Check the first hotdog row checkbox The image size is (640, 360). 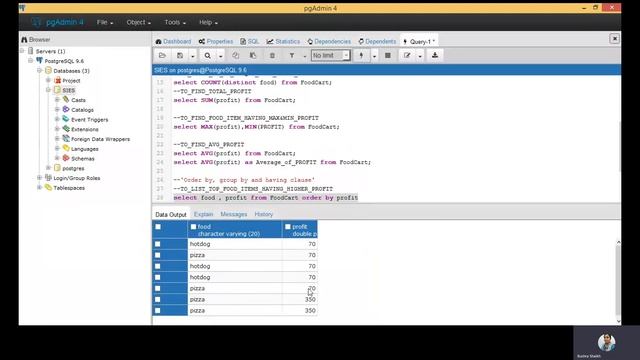click(158, 244)
